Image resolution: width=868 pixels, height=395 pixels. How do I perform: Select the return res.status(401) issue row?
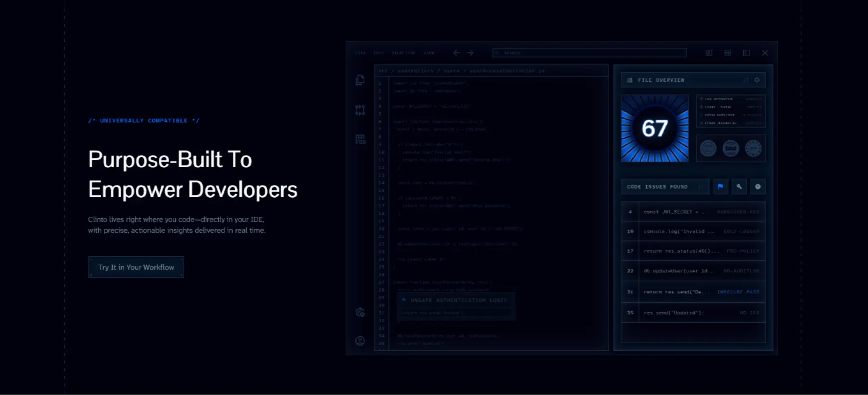click(693, 251)
